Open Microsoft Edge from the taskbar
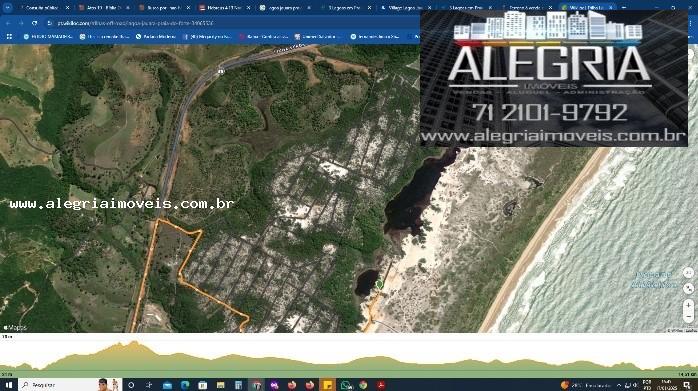Viewport: 698px width, 391px height. [x=185, y=385]
